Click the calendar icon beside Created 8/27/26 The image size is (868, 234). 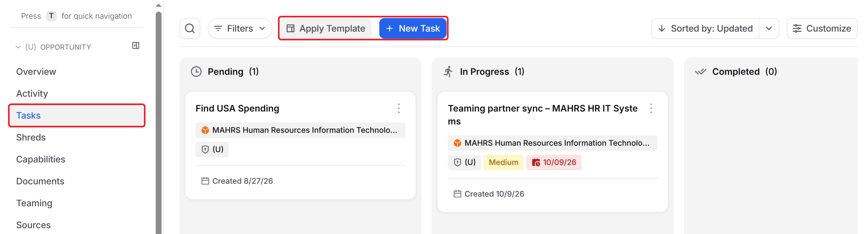coord(205,181)
